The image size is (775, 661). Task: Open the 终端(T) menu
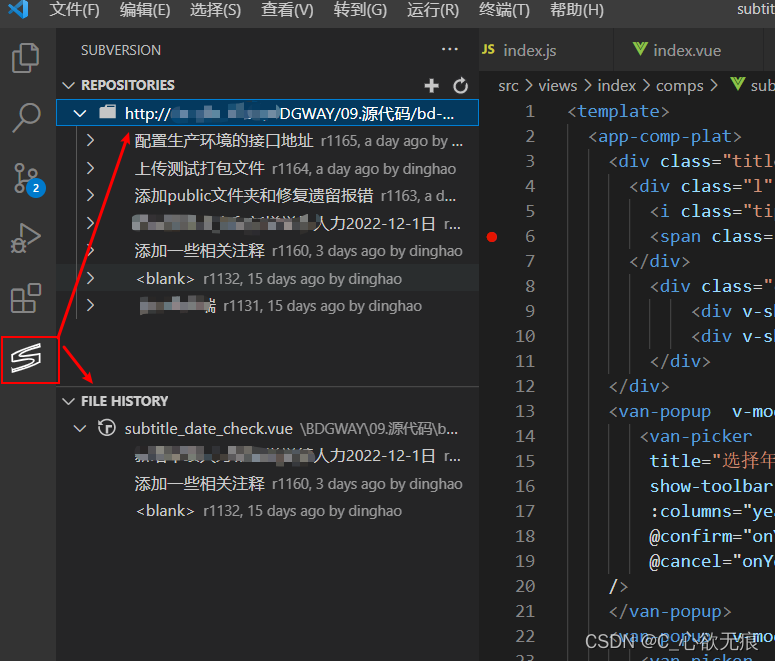pyautogui.click(x=504, y=9)
